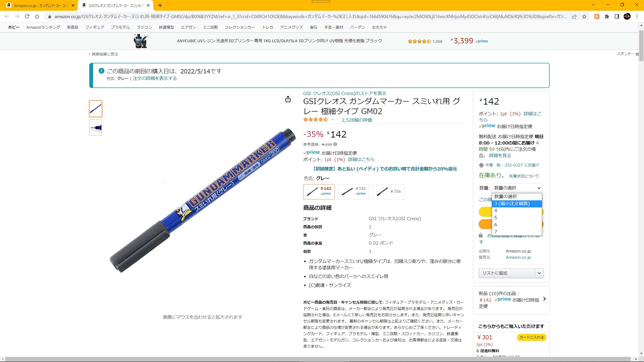The image size is (644, 362).
Task: Click the product share icon above image
Action: pos(288,99)
